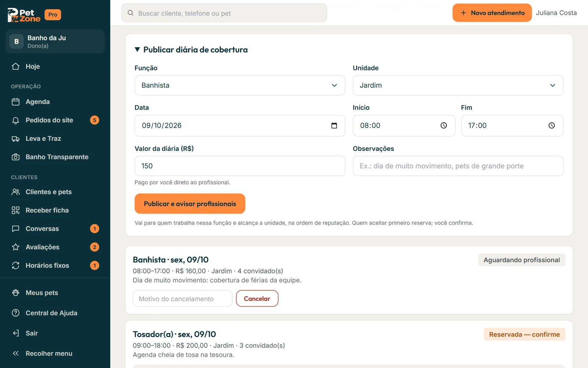588x368 pixels.
Task: Click the Pedidos do site bell icon
Action: [x=15, y=120]
